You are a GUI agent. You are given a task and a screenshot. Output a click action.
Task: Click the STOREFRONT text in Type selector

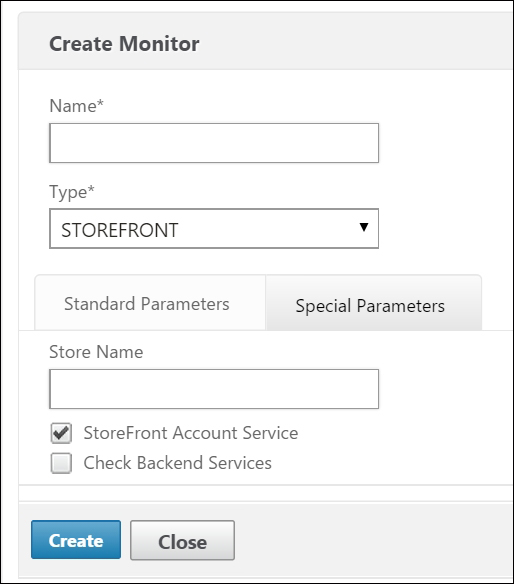[x=120, y=230]
